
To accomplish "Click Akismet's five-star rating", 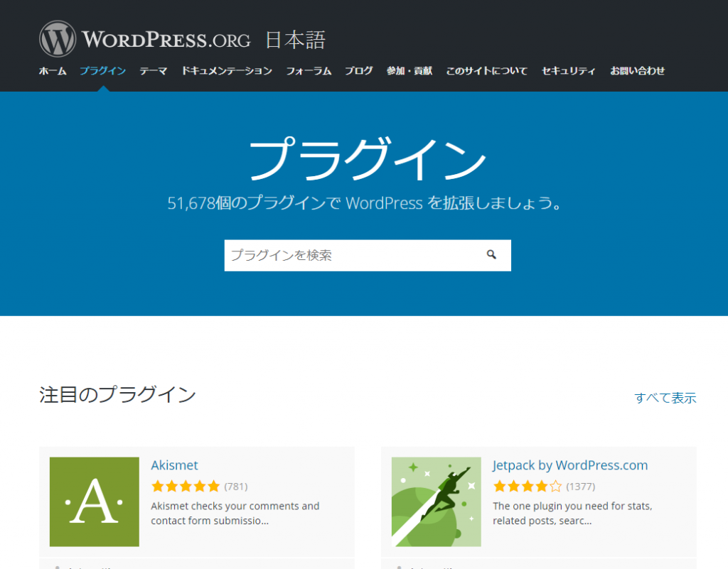I will 186,486.
